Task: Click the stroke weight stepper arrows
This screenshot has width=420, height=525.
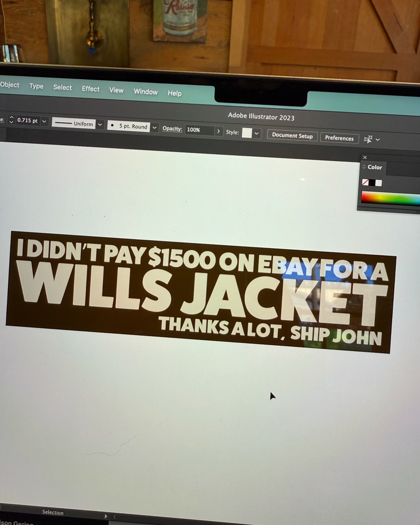Action: pos(11,119)
